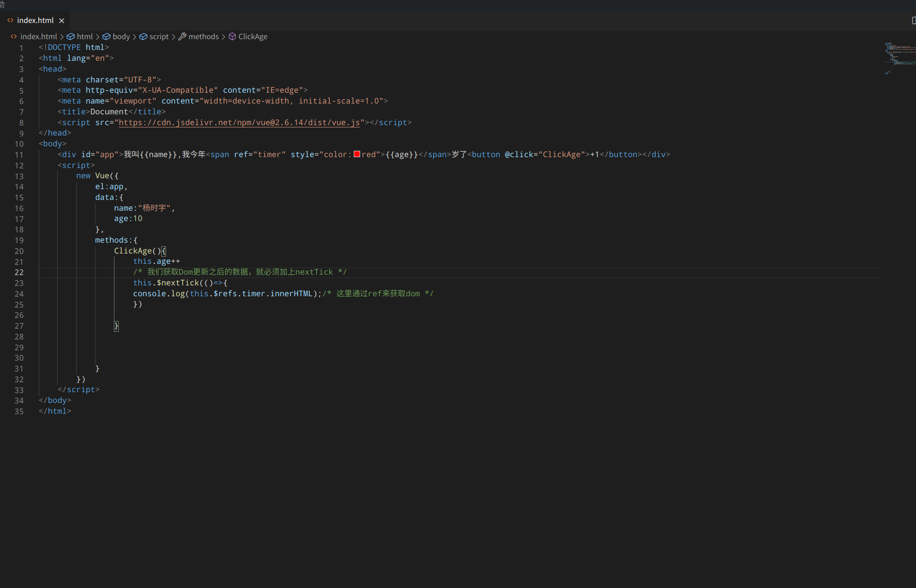Open the ClickAge breadcrumb symbol list
Viewport: 916px width, 588px height.
253,36
